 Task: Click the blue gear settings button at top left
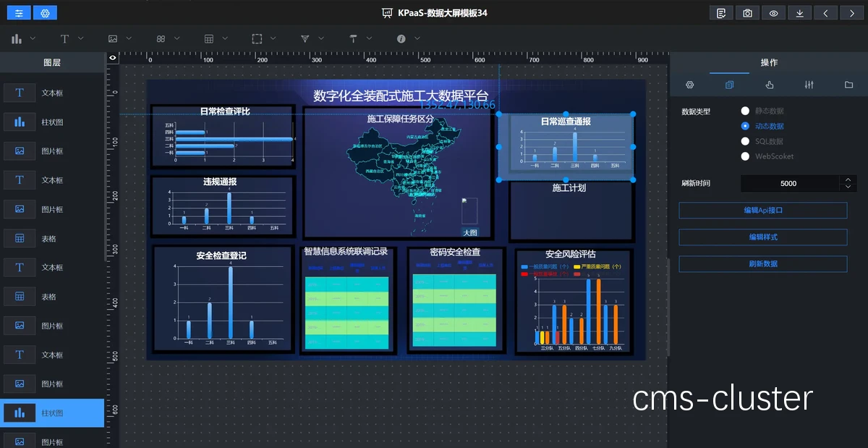click(x=46, y=13)
